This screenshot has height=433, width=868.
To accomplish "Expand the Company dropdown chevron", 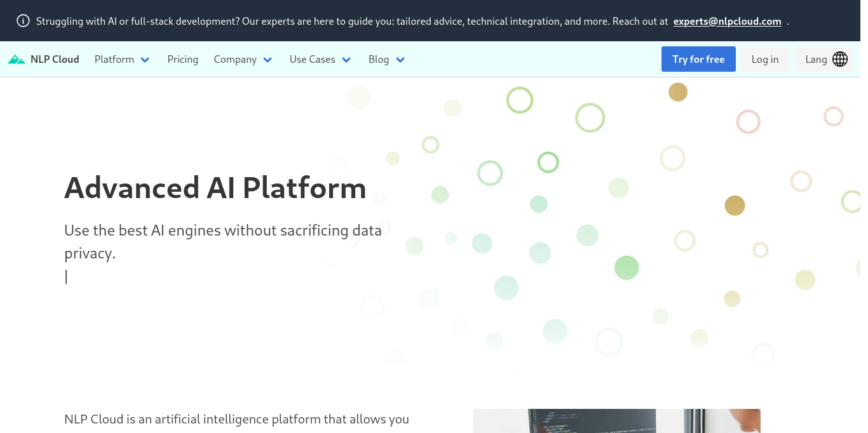I will 268,60.
